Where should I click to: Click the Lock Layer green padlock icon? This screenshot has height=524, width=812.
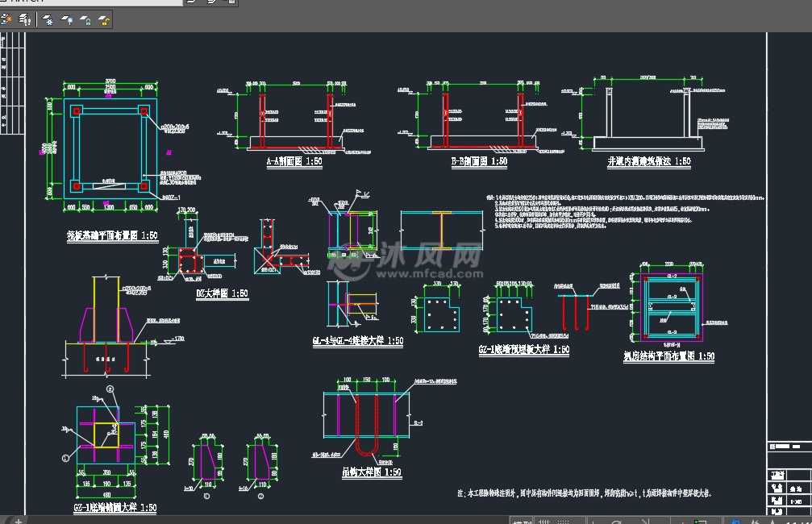pyautogui.click(x=85, y=20)
